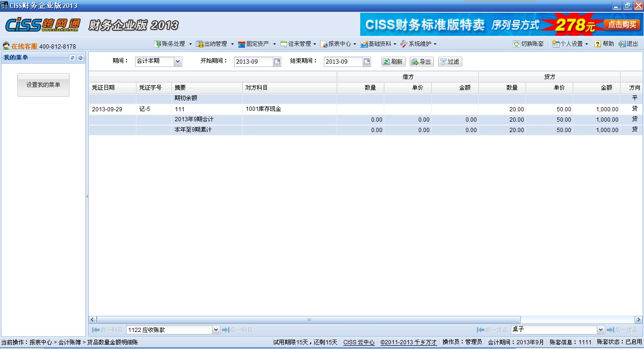Viewport: 644px width, 349px height.
Task: Open the 过滤 filter button
Action: click(x=450, y=62)
